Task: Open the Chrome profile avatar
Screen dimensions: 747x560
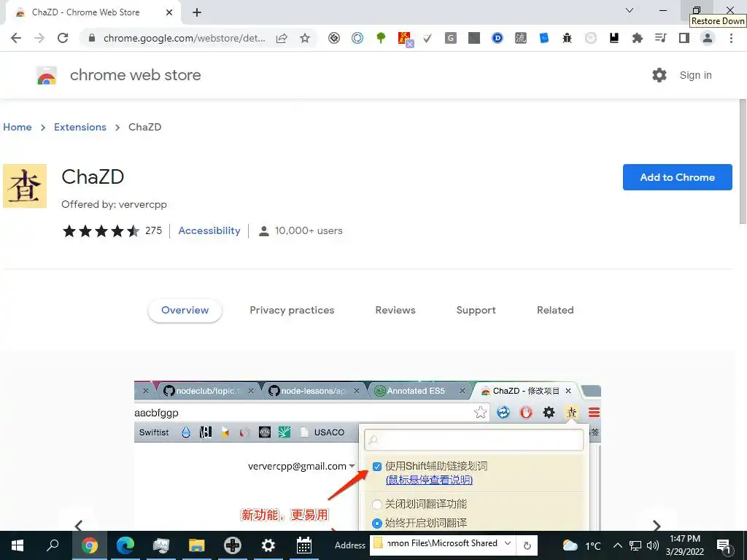Action: [x=708, y=38]
